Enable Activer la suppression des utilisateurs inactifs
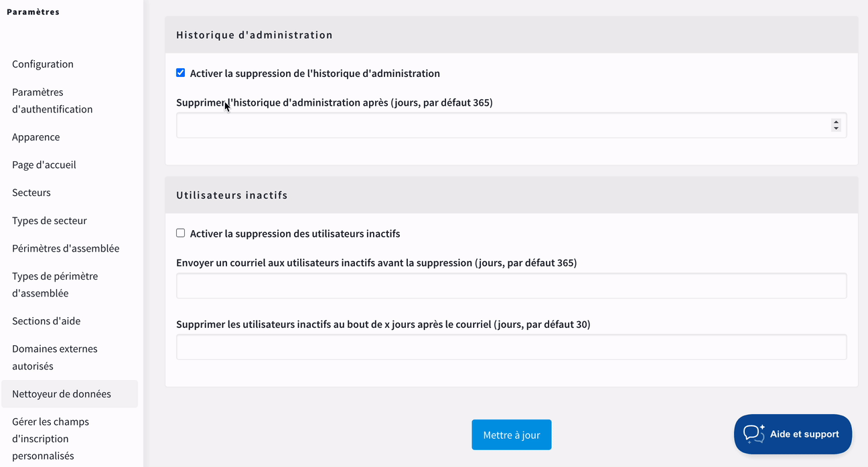Viewport: 868px width, 467px height. click(x=181, y=233)
